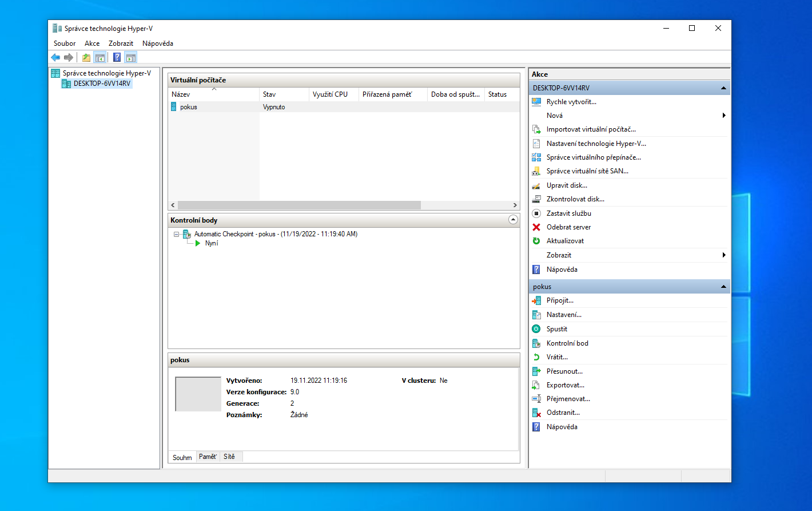Click the green Spustit power icon
Image resolution: width=812 pixels, height=511 pixels.
pyautogui.click(x=536, y=329)
